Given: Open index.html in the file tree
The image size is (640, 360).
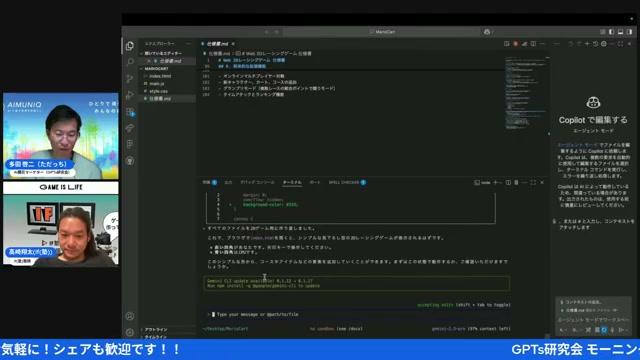Looking at the screenshot, I should coord(160,76).
